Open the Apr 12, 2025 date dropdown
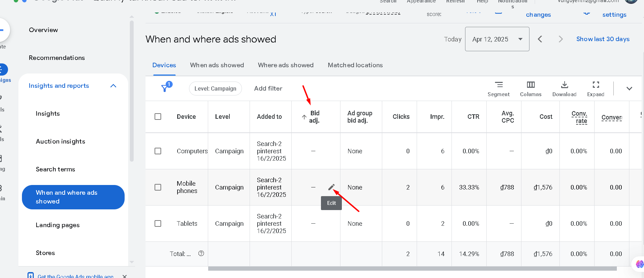Image resolution: width=644 pixels, height=278 pixels. (x=497, y=39)
